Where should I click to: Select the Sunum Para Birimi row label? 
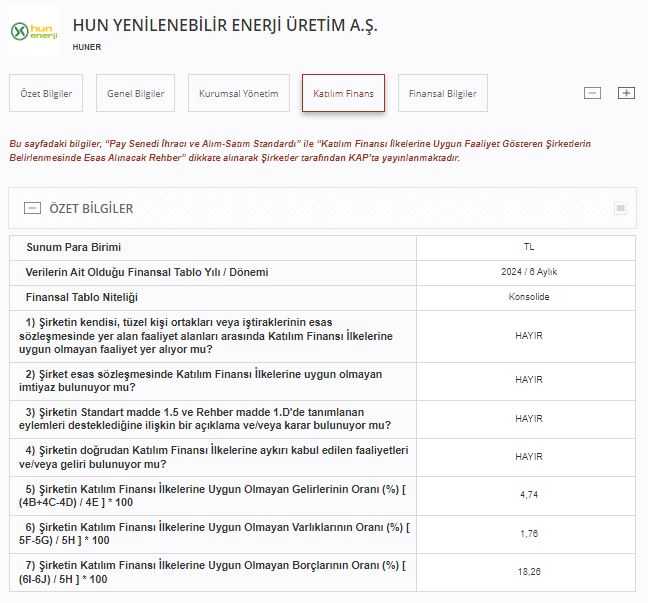point(74,247)
